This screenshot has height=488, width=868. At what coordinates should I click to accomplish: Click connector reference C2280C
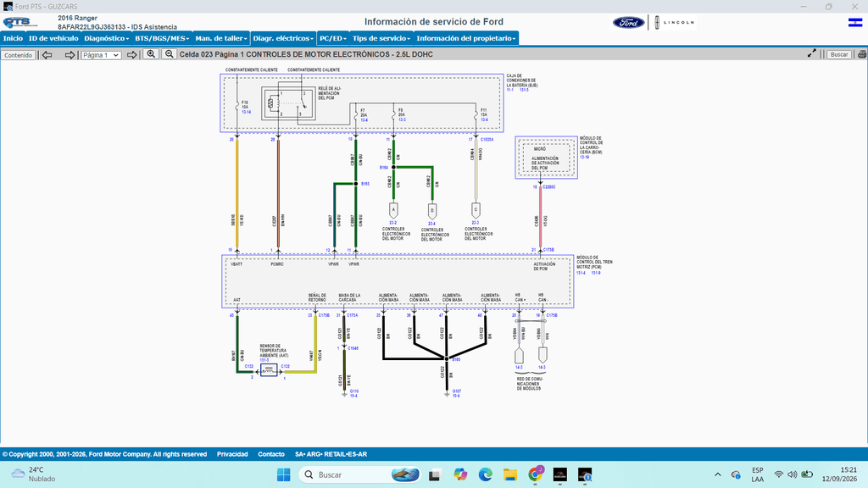549,187
